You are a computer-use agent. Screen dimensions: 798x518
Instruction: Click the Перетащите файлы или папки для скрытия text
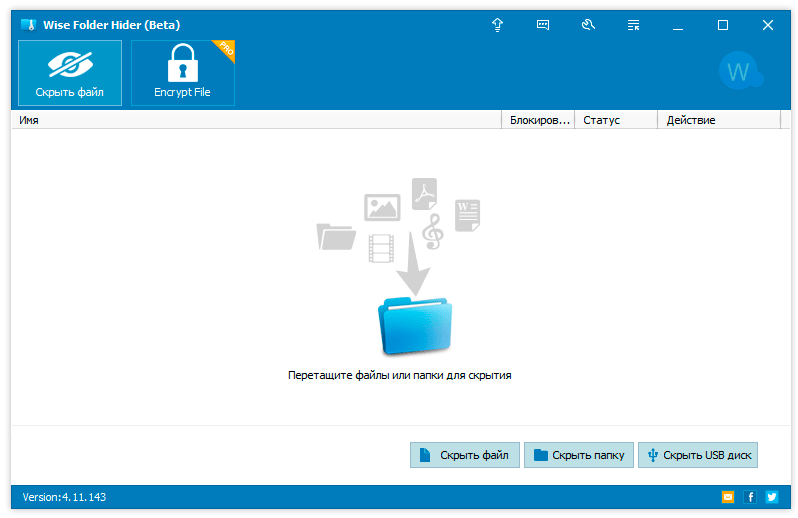point(400,376)
